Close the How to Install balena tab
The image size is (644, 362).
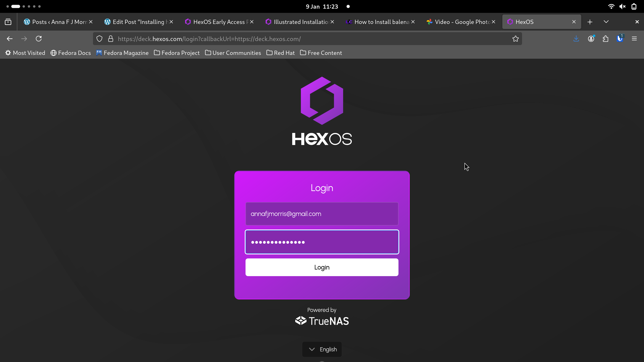pos(413,22)
